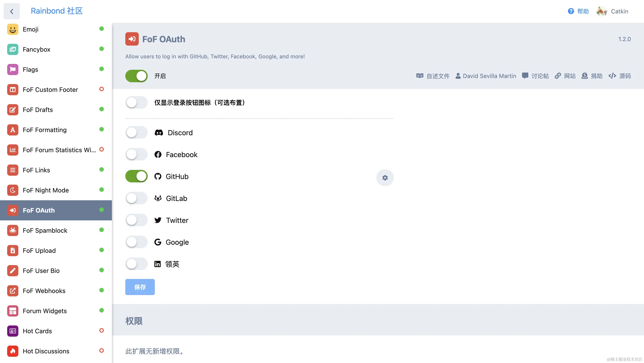Screen dimensions: 644x363
Task: Enable the GitLab login toggle
Action: [x=136, y=198]
